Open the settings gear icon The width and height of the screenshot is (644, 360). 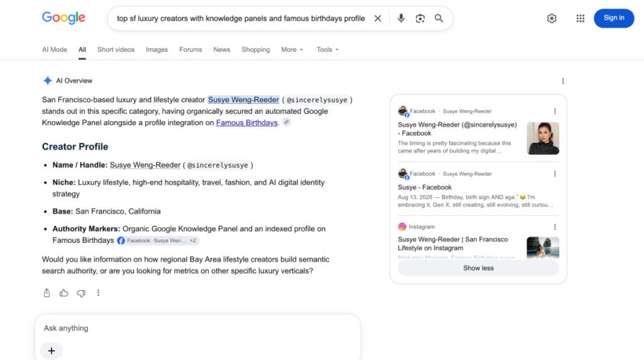(x=552, y=18)
